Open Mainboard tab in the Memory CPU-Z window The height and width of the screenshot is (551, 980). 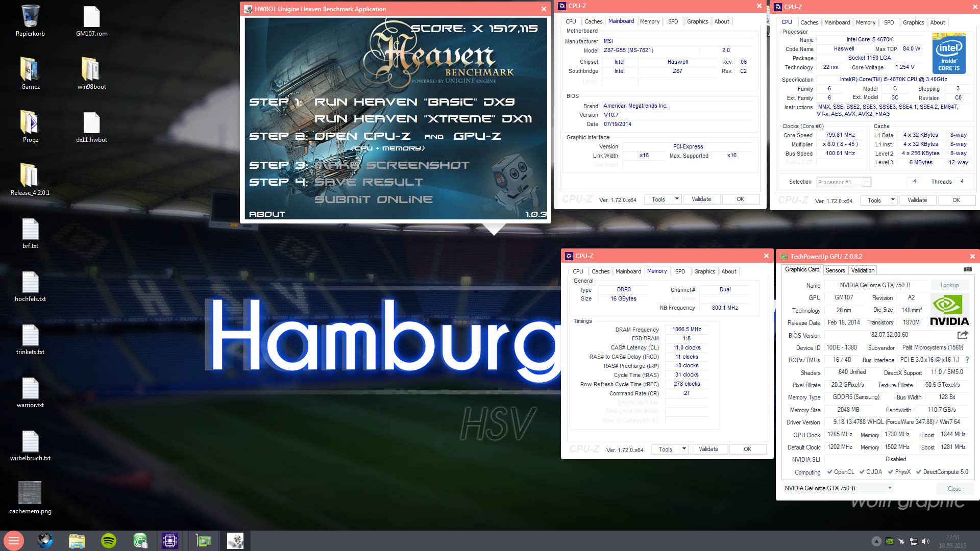pyautogui.click(x=628, y=271)
